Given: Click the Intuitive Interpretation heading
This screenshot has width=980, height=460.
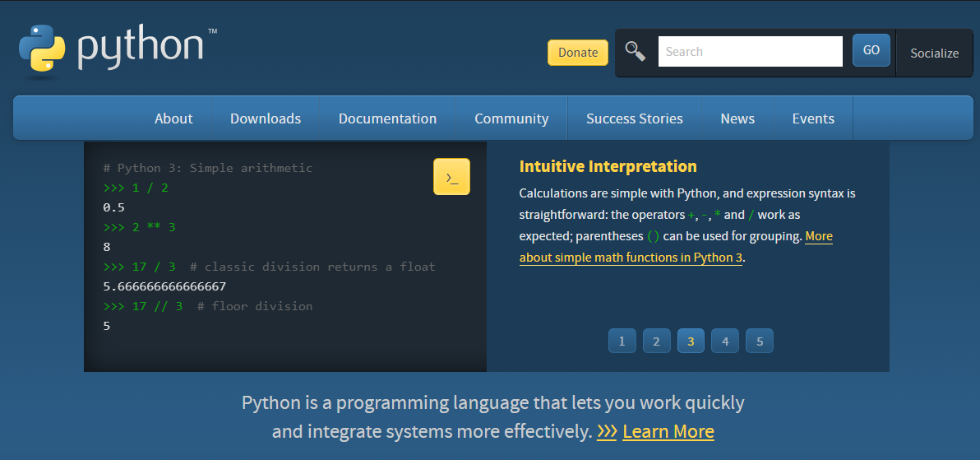Looking at the screenshot, I should (x=608, y=166).
